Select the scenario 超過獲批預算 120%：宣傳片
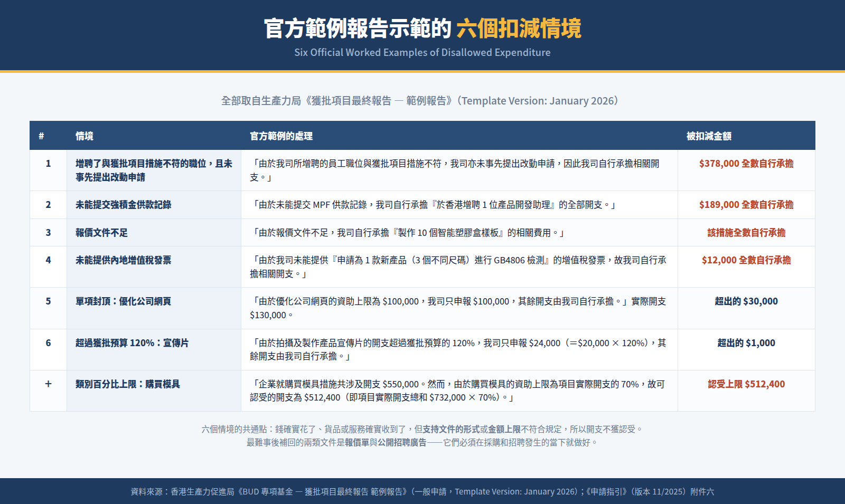This screenshot has height=504, width=845. point(132,343)
